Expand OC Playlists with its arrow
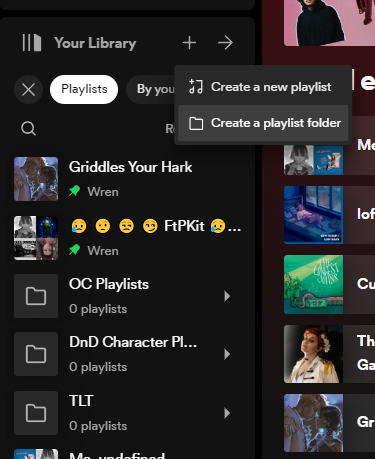This screenshot has width=375, height=459. pyautogui.click(x=227, y=296)
